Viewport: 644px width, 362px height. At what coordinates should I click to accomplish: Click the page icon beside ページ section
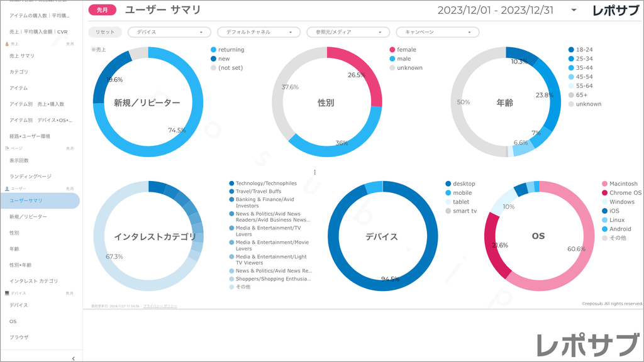point(7,148)
